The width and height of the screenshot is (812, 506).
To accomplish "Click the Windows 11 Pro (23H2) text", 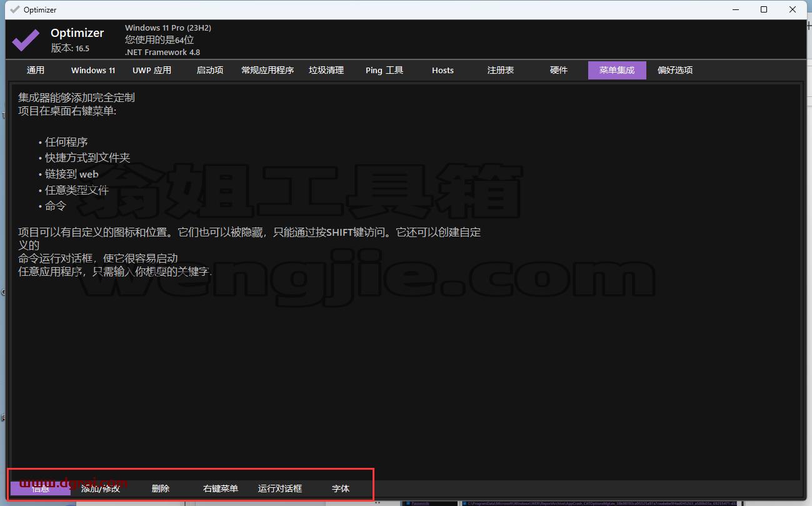I will [x=168, y=28].
